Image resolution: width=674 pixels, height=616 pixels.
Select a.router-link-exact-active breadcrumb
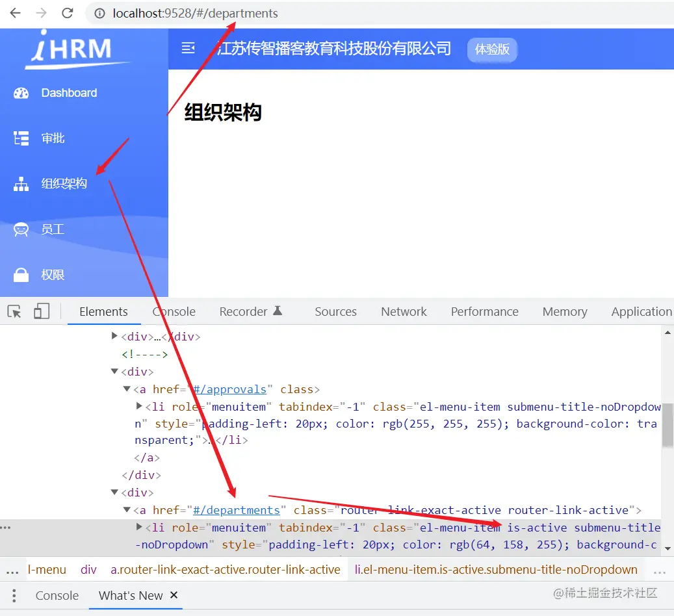(226, 570)
